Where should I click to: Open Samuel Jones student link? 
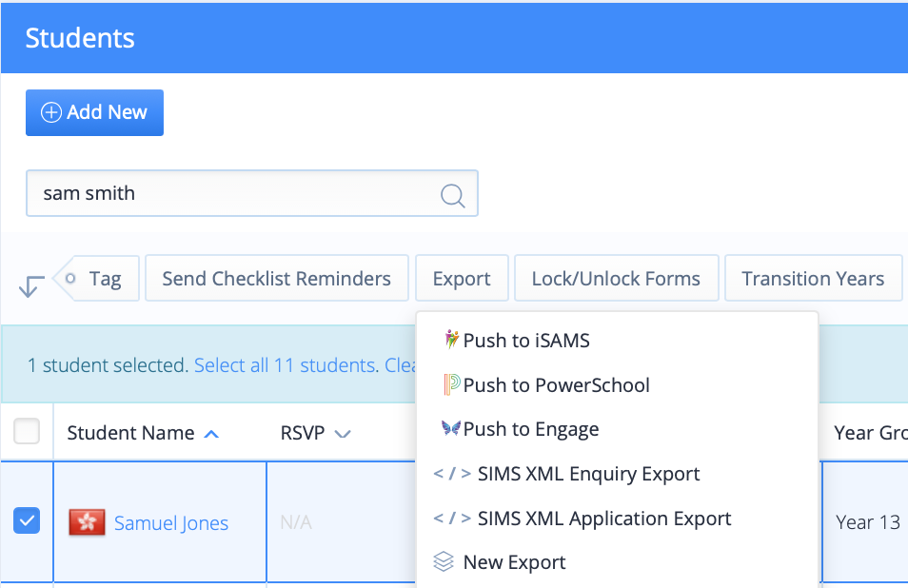[171, 523]
